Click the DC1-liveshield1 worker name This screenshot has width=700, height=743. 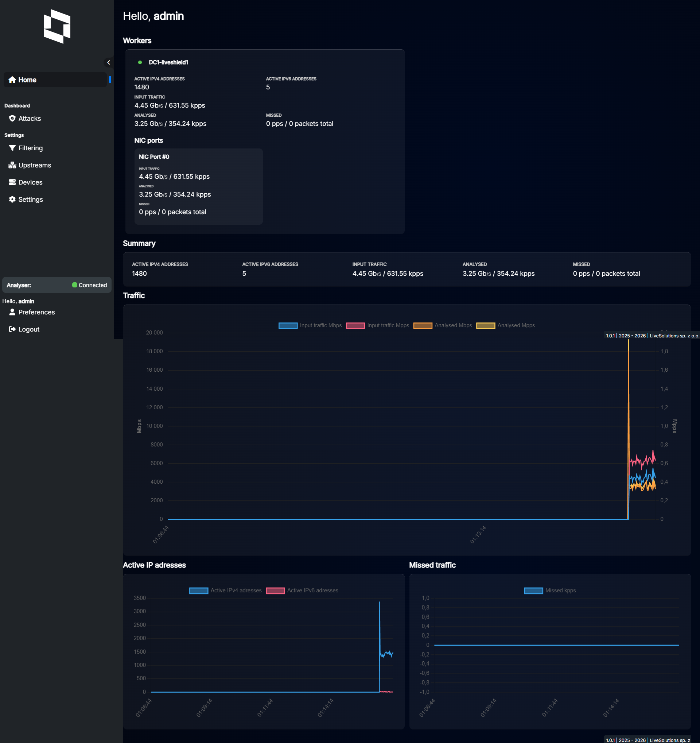pyautogui.click(x=168, y=62)
